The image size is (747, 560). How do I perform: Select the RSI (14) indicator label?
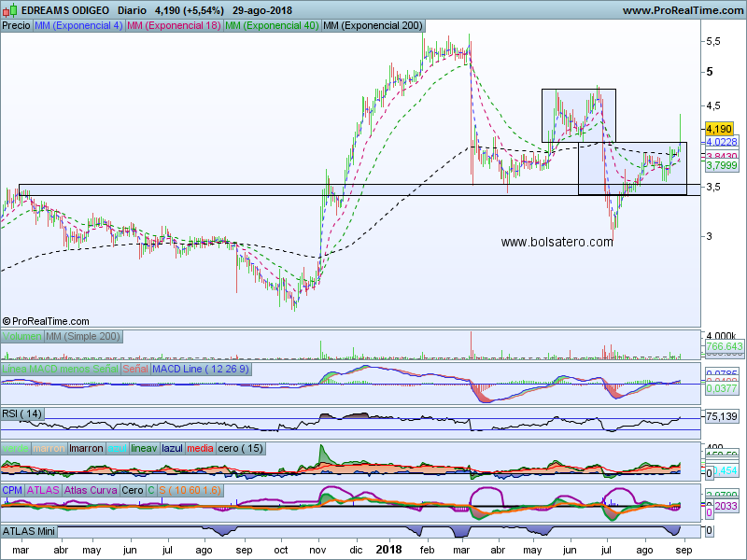(x=22, y=414)
